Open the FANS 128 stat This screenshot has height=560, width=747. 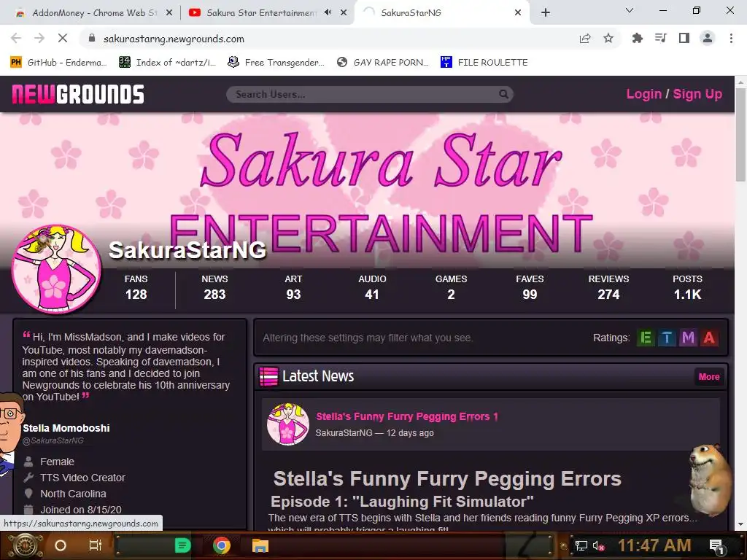click(x=136, y=287)
